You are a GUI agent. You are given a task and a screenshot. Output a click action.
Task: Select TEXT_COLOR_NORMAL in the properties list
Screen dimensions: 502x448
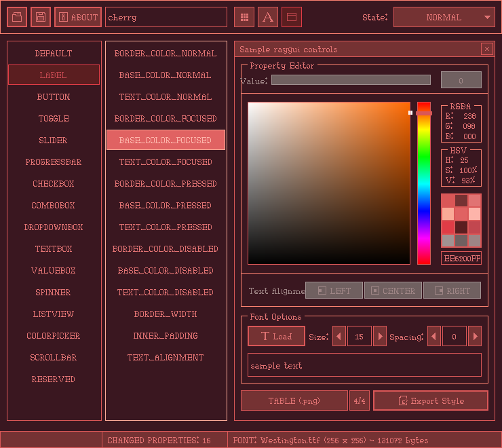click(x=166, y=97)
